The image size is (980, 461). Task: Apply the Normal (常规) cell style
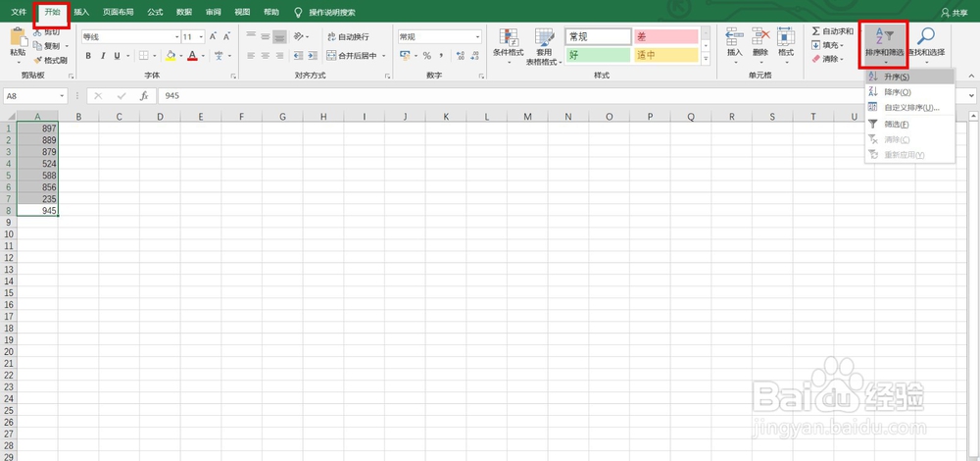tap(598, 37)
